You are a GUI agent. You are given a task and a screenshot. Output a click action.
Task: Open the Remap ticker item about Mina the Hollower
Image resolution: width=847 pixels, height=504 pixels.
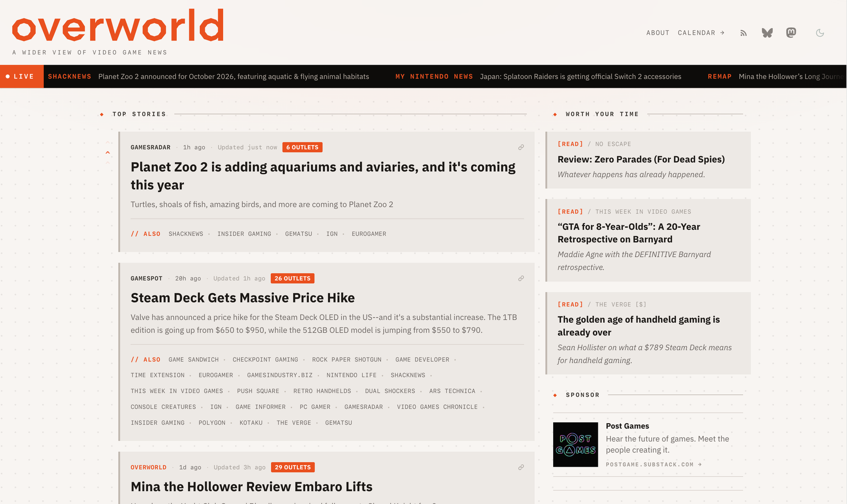point(776,76)
